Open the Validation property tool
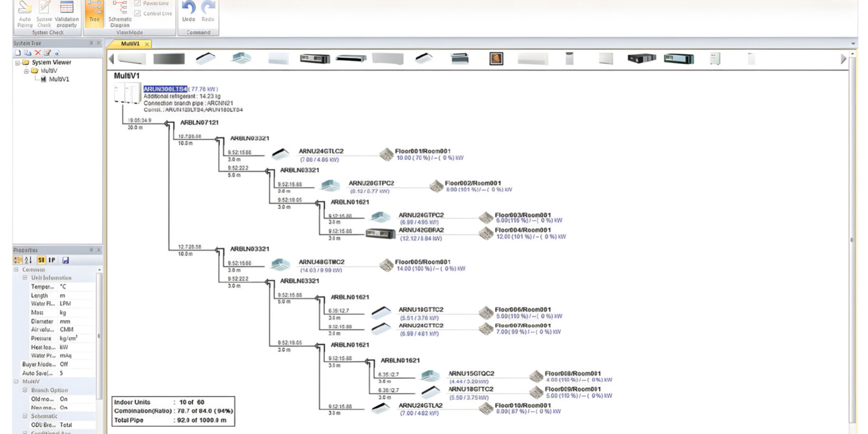868x434 pixels. pos(66,14)
